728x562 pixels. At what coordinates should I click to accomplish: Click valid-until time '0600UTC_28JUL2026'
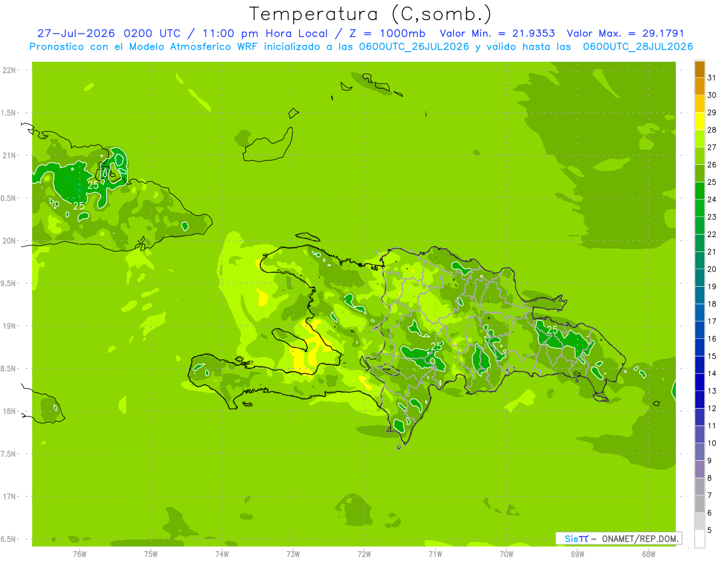pos(637,47)
